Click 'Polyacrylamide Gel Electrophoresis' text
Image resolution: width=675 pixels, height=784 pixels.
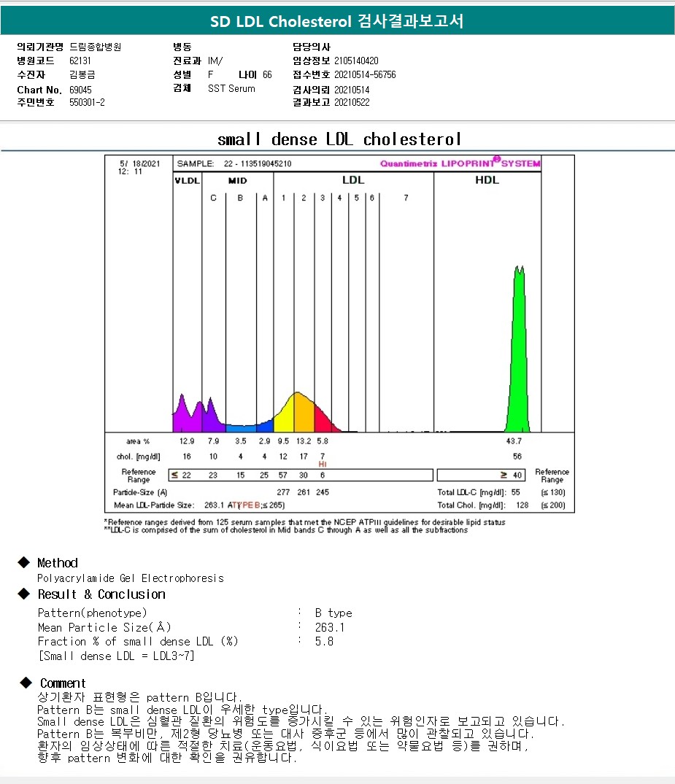(x=131, y=578)
